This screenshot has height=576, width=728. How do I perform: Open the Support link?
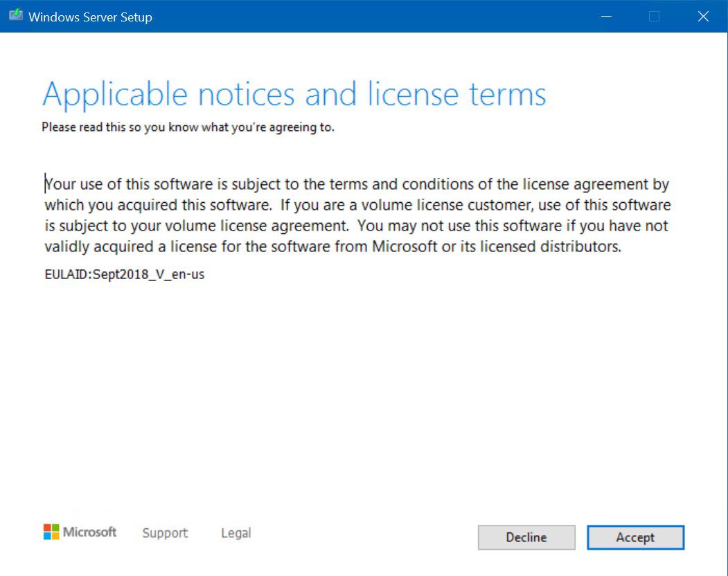[x=166, y=533]
